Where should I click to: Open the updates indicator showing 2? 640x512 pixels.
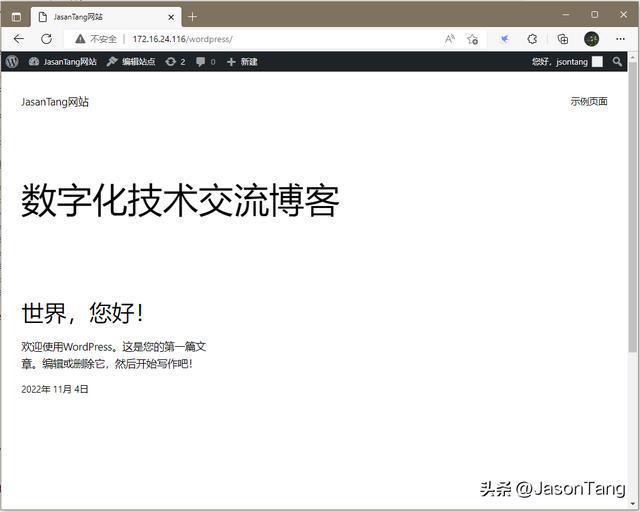[176, 62]
